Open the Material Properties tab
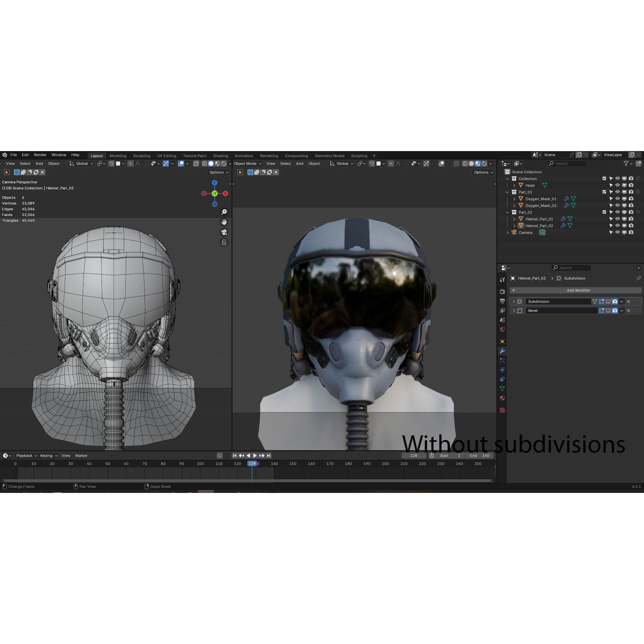Screen dimensions: 644x644 (x=502, y=398)
